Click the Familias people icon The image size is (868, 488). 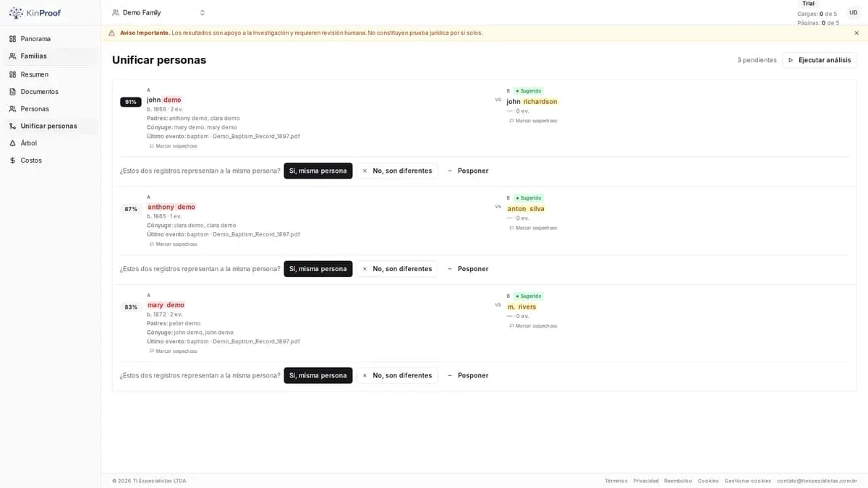(x=12, y=56)
